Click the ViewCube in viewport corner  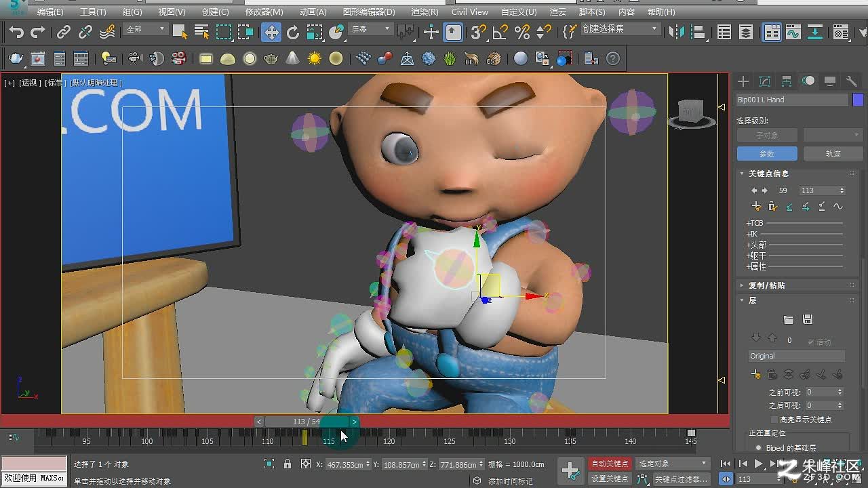click(x=691, y=113)
